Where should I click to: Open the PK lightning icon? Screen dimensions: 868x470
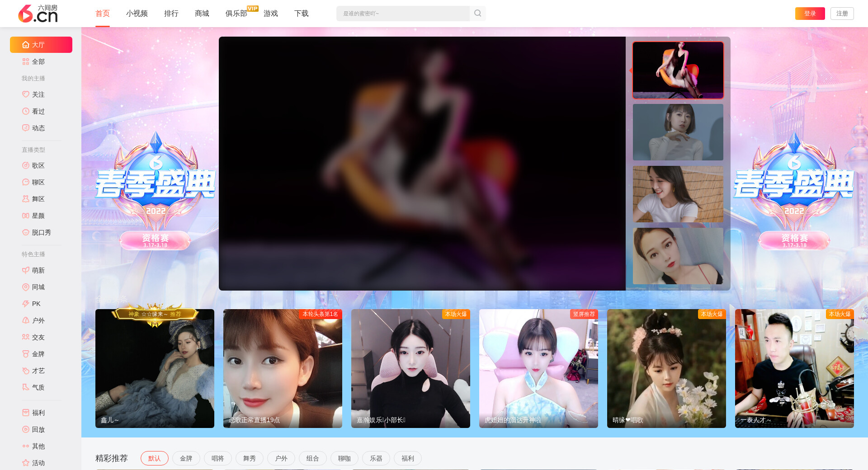click(x=26, y=304)
